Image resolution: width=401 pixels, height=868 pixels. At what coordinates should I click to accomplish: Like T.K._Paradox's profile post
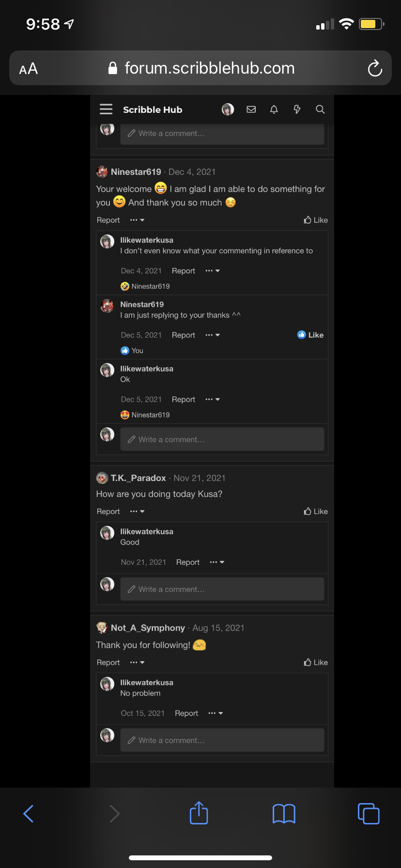[316, 511]
